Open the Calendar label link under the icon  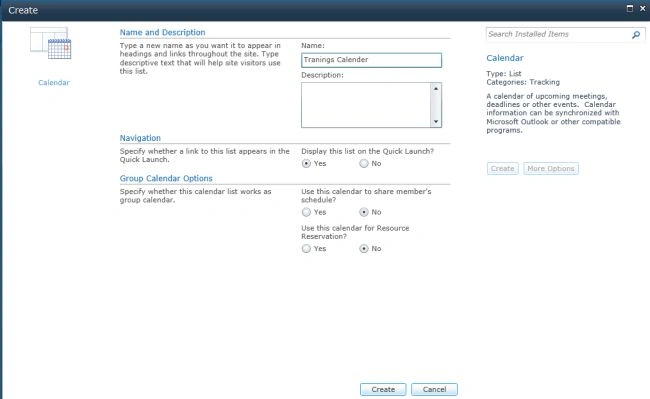(x=54, y=82)
